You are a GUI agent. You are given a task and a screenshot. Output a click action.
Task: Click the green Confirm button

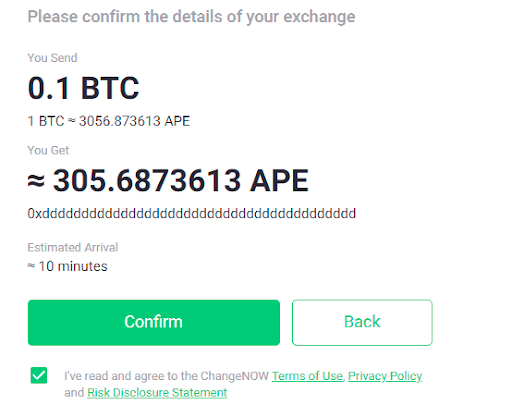tap(154, 322)
